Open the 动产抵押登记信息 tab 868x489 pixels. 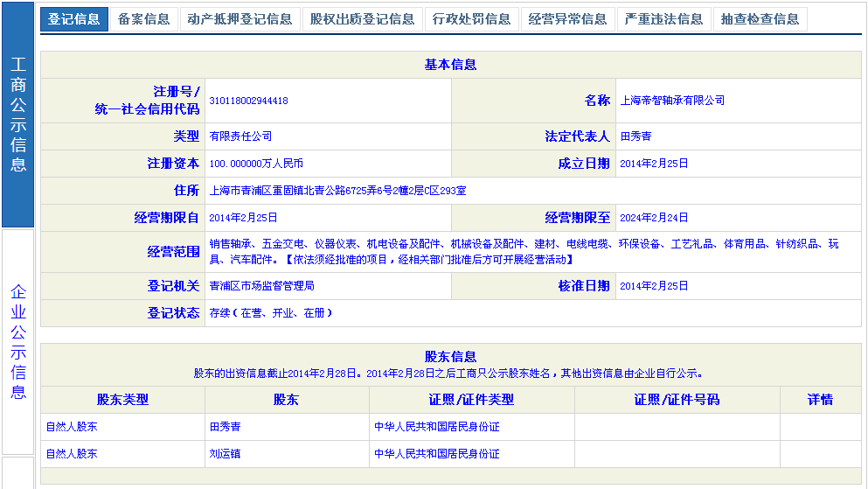click(240, 19)
